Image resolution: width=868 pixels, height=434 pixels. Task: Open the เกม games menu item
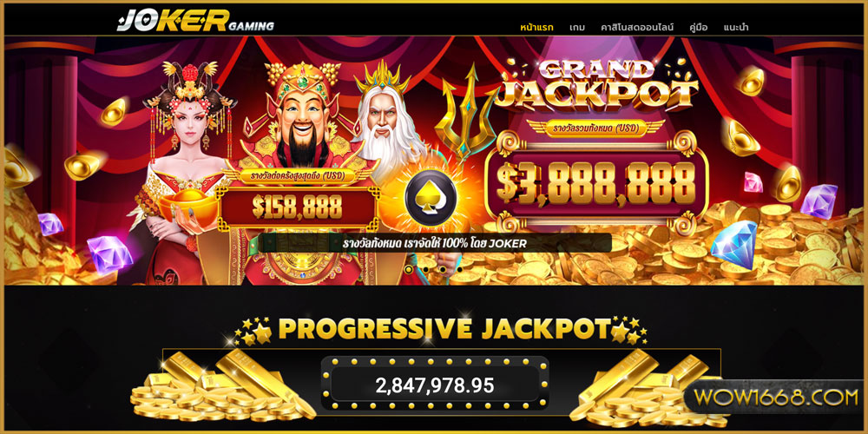click(577, 27)
